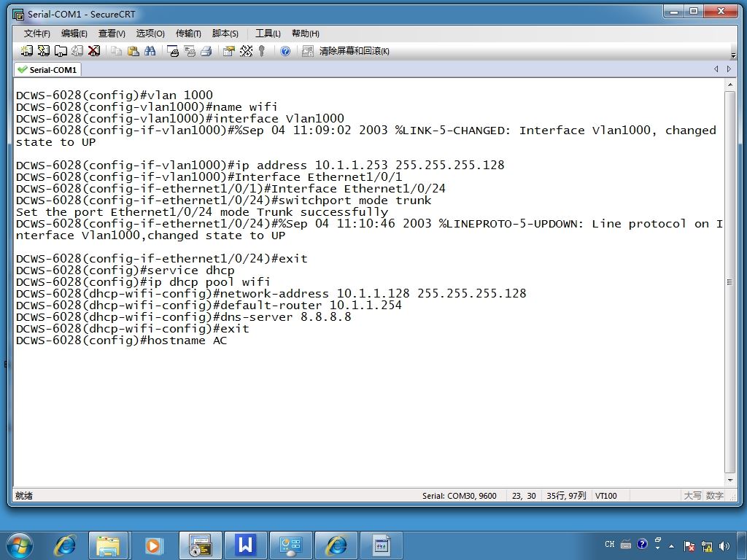
Task: Click the Connect toolbar icon
Action: (27, 51)
